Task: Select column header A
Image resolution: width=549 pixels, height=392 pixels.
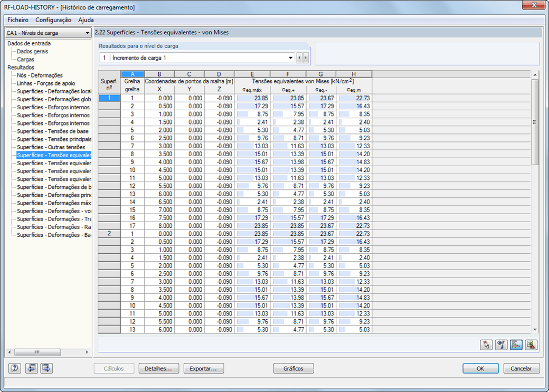Action: click(x=132, y=74)
